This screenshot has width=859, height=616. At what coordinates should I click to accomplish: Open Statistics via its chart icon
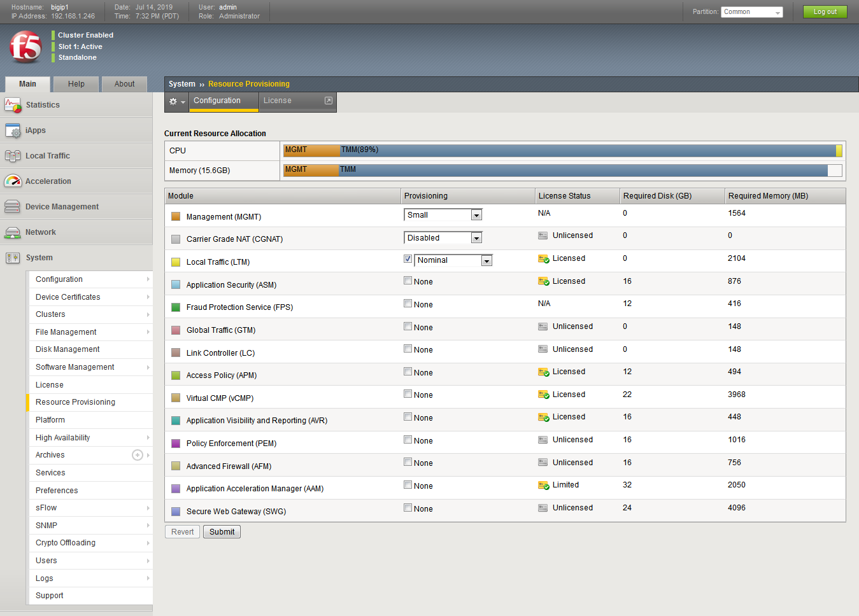pyautogui.click(x=13, y=105)
